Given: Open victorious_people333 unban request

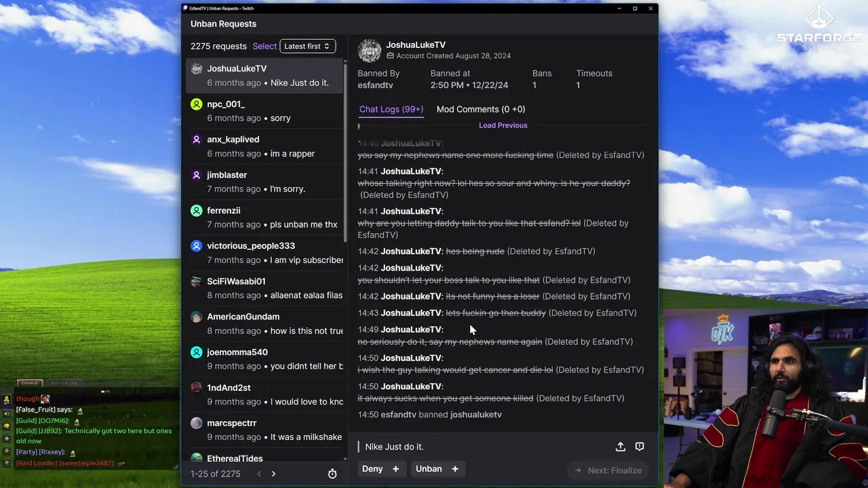Looking at the screenshot, I should [264, 253].
